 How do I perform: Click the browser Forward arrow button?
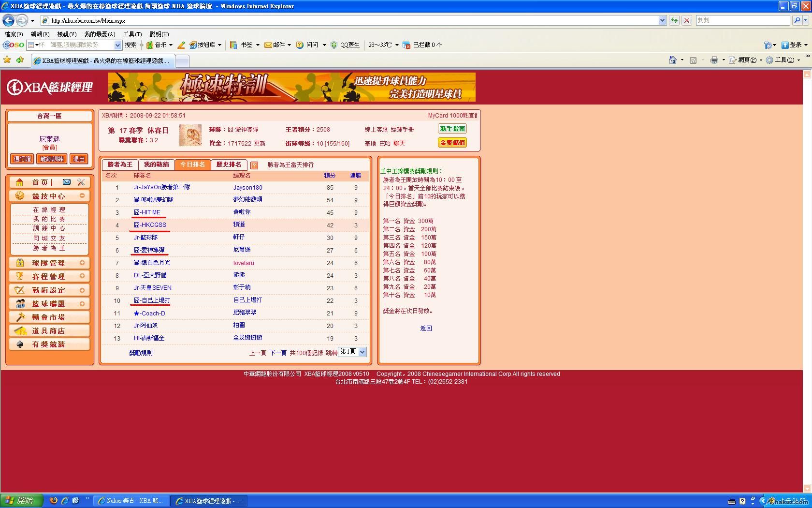(x=22, y=20)
